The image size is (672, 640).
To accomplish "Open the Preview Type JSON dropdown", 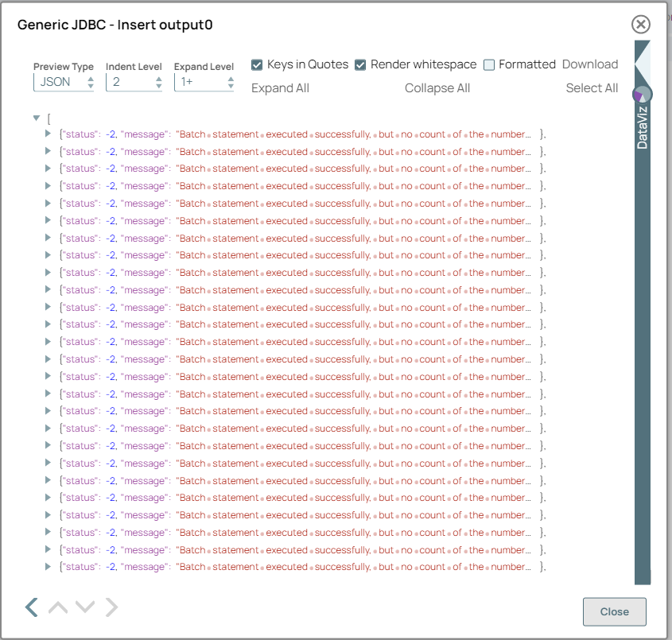I will (x=64, y=82).
